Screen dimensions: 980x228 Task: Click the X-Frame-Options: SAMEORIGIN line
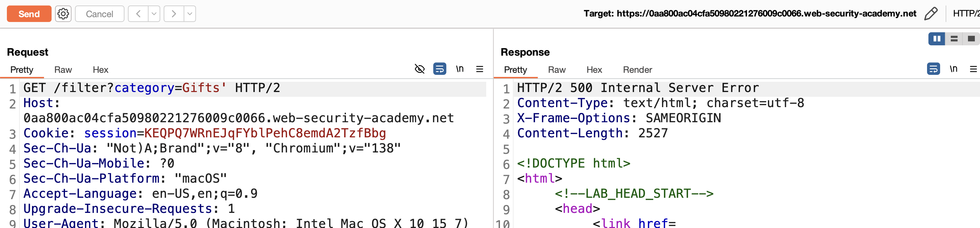[x=619, y=118]
